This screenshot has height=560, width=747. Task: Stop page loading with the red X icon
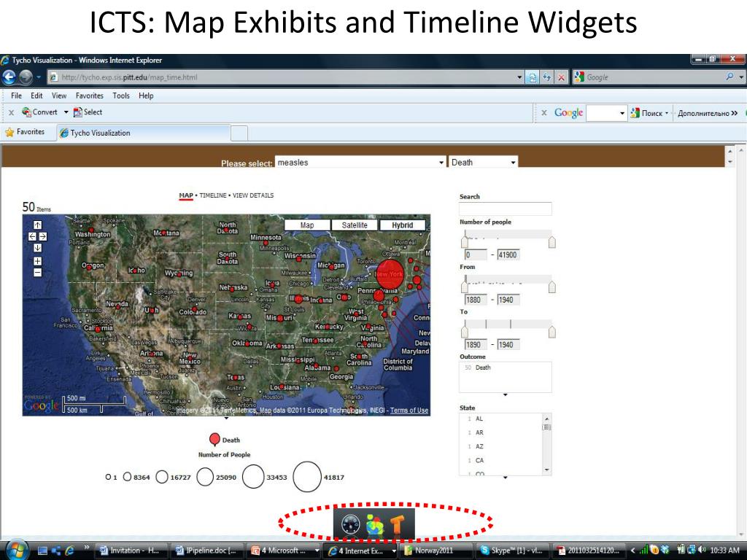pyautogui.click(x=562, y=77)
